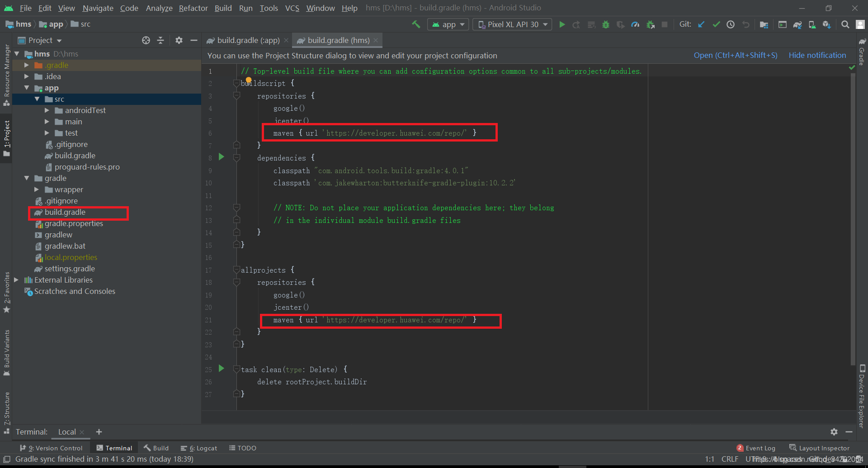Fold the allprojects code block

click(x=236, y=270)
